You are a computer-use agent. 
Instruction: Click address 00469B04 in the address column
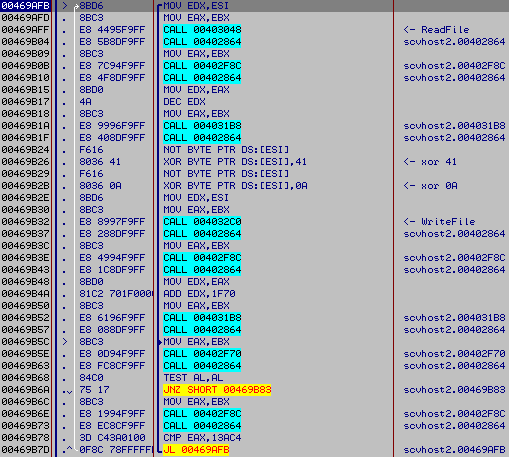[25, 42]
